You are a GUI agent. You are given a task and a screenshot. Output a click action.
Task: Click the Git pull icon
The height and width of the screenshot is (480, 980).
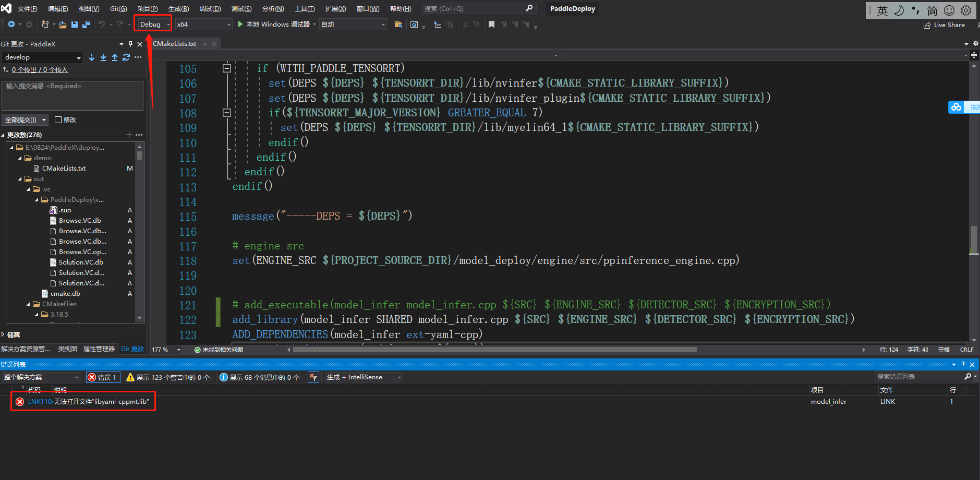click(x=103, y=57)
